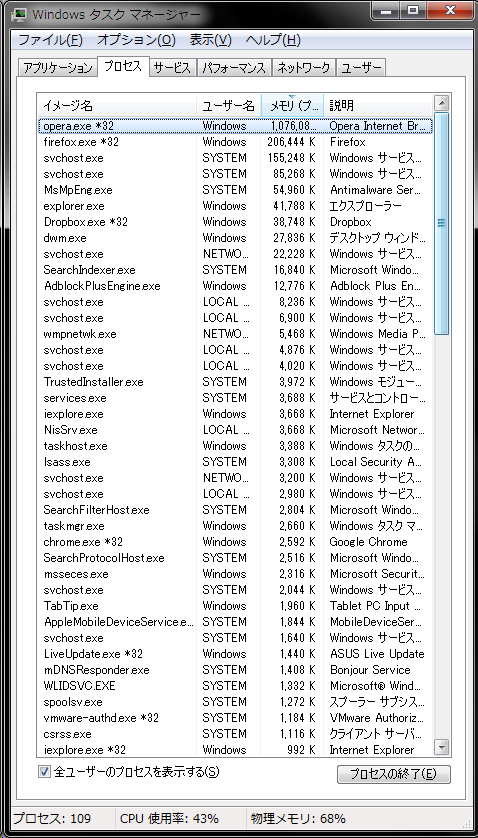Switch to the アプリケーション tab
This screenshot has width=478, height=838.
pyautogui.click(x=58, y=68)
